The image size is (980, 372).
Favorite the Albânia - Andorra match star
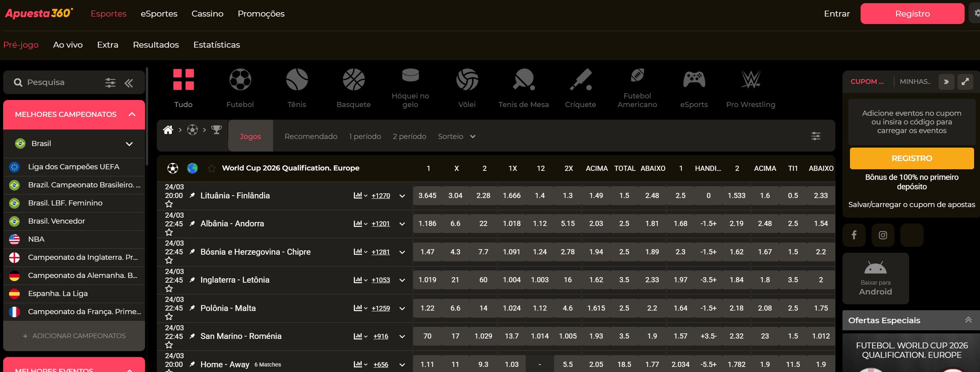169,232
